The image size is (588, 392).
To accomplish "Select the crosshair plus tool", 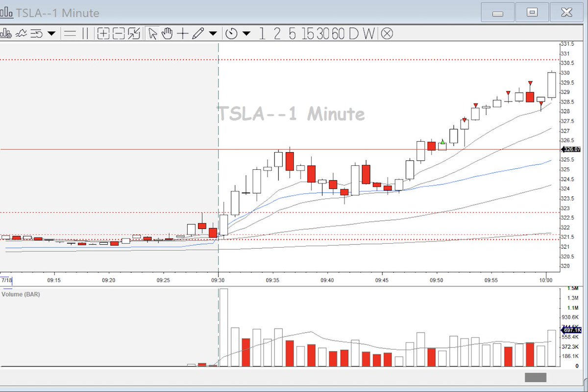I will click(183, 33).
